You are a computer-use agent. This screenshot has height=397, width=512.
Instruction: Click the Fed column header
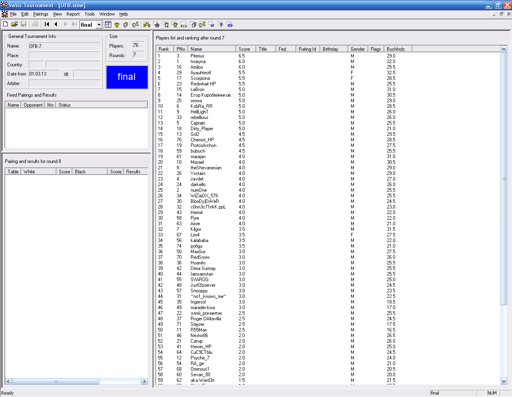[x=285, y=49]
